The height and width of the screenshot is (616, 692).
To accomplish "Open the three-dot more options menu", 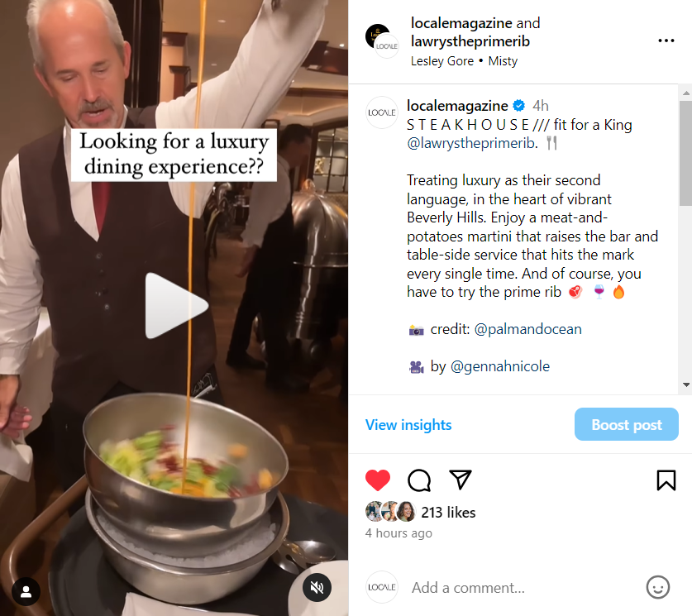I will click(x=666, y=41).
